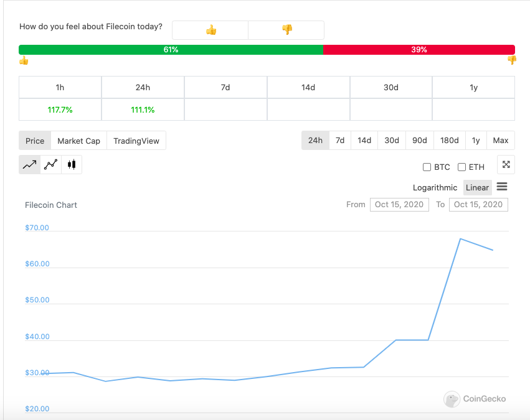Image resolution: width=530 pixels, height=420 pixels.
Task: Click the 1h column header
Action: (x=60, y=88)
